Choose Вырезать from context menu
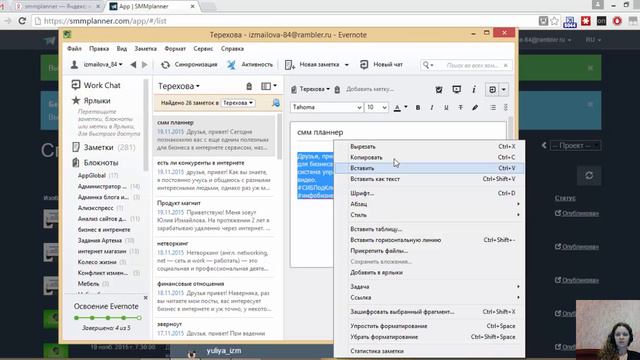The width and height of the screenshot is (640, 360). pyautogui.click(x=429, y=147)
